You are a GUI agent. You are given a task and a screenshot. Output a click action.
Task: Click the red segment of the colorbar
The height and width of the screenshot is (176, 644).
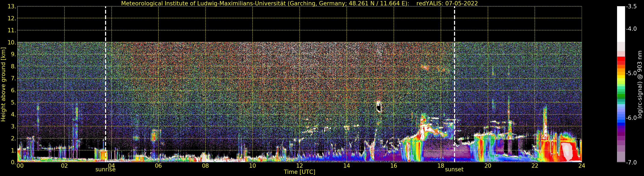tap(621, 61)
